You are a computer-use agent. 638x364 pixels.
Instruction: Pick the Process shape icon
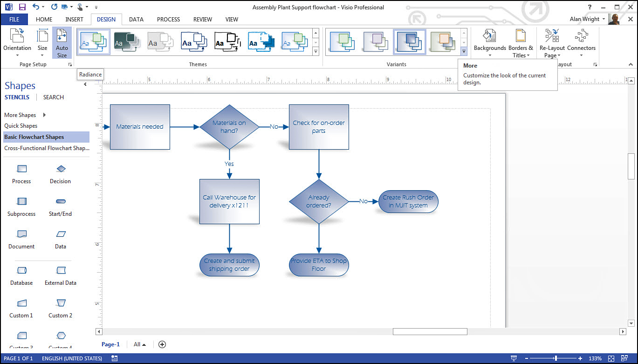21,169
